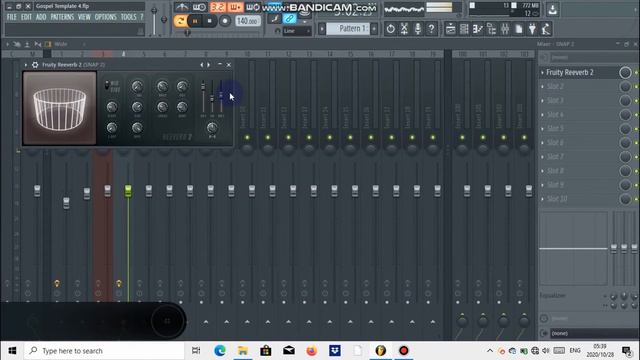Open the OPTIONS menu
Image resolution: width=640 pixels, height=360 pixels.
[x=105, y=17]
